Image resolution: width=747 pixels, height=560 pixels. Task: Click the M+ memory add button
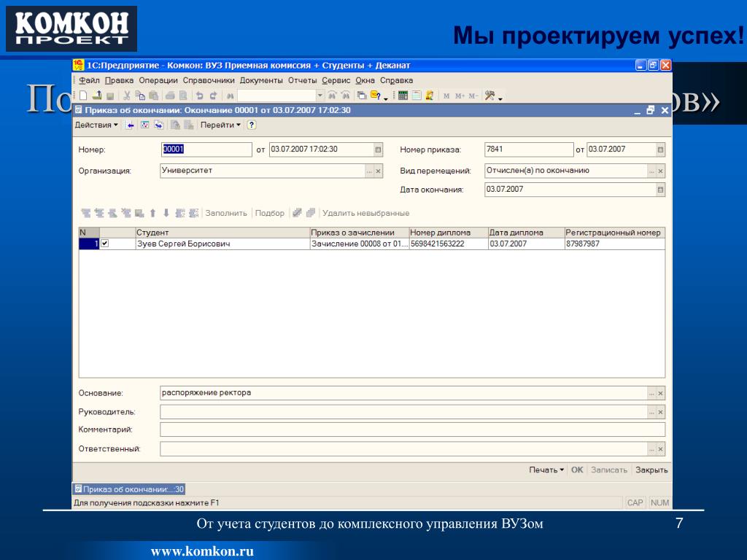(460, 96)
